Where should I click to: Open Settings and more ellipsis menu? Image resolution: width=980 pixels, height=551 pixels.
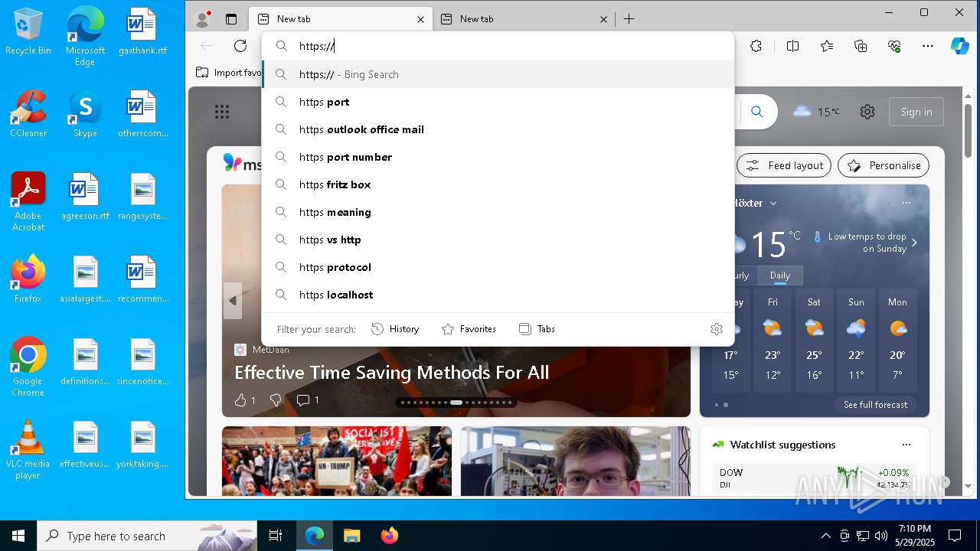[928, 46]
